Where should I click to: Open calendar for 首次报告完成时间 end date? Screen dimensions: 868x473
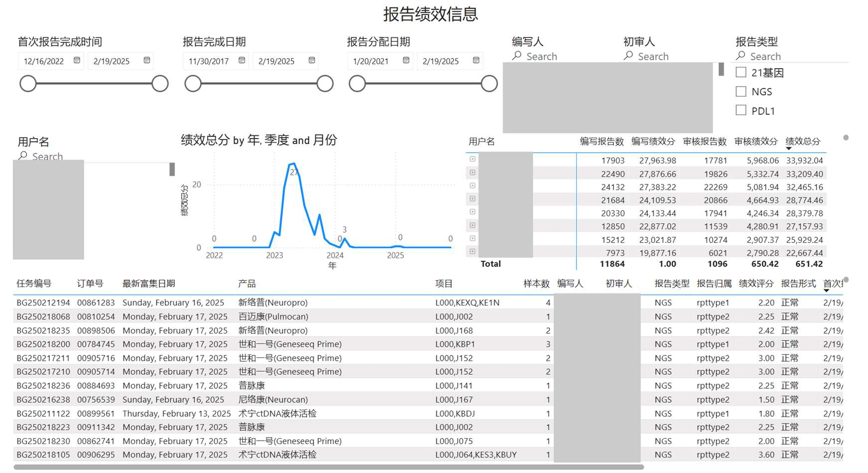click(x=147, y=60)
